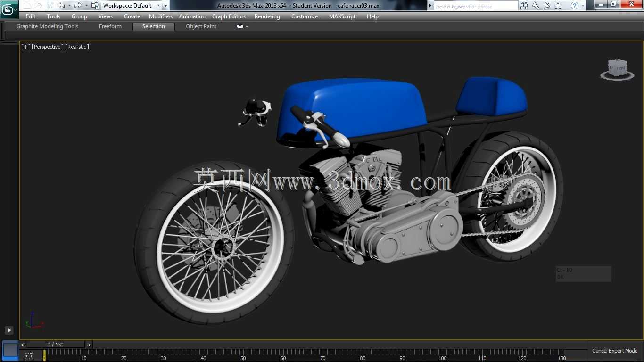Open the Create menu
Image resolution: width=644 pixels, height=362 pixels.
132,16
